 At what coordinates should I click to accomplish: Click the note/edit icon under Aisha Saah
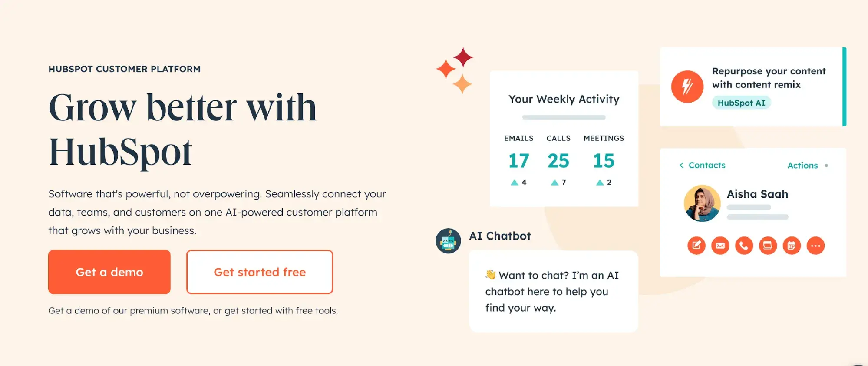tap(696, 246)
